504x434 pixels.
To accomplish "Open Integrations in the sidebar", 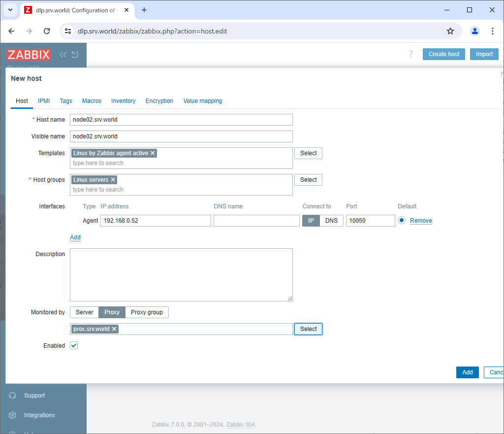I will tap(39, 415).
